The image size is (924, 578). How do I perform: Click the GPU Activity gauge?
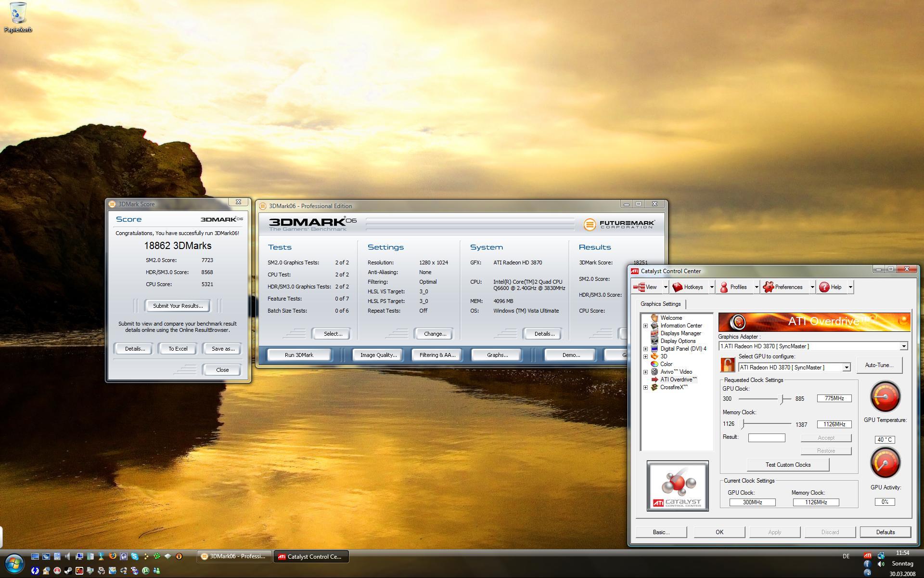pyautogui.click(x=885, y=462)
